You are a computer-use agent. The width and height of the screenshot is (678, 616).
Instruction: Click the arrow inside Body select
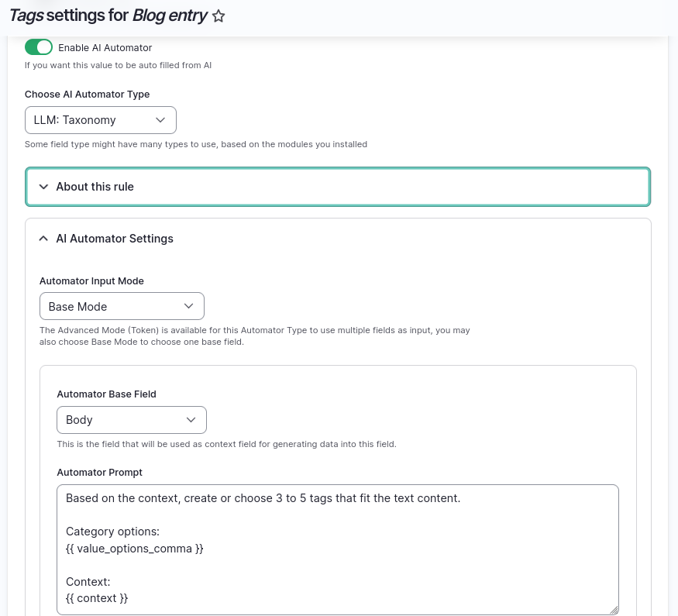coord(191,420)
